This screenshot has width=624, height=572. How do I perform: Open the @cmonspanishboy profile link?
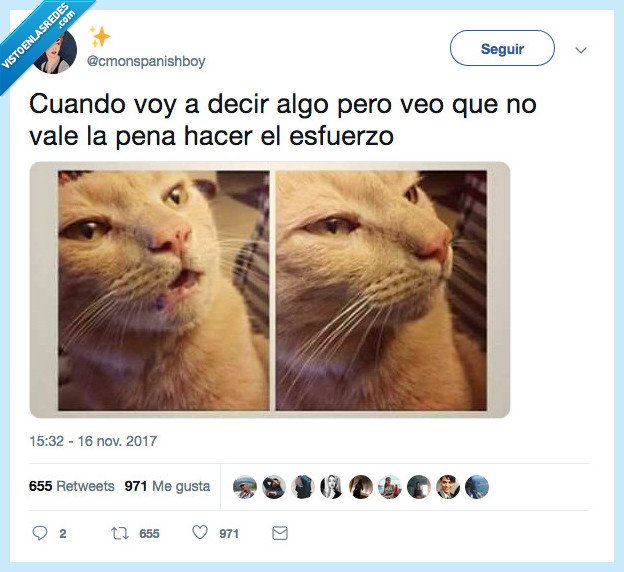pyautogui.click(x=146, y=61)
